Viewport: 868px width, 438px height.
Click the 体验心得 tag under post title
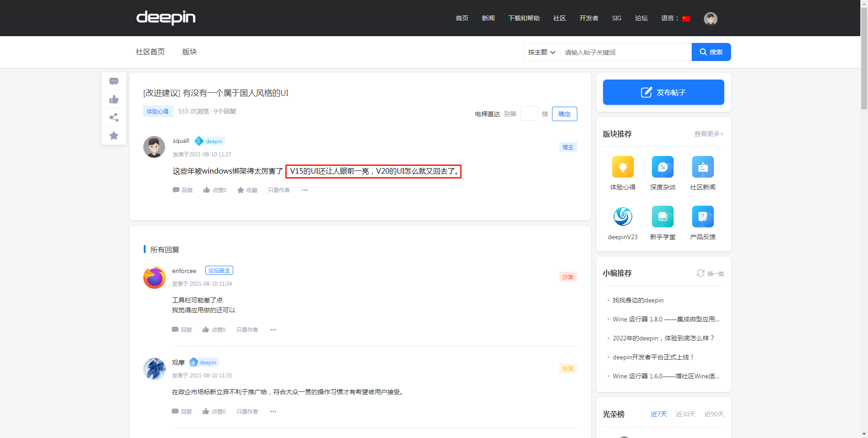point(158,112)
